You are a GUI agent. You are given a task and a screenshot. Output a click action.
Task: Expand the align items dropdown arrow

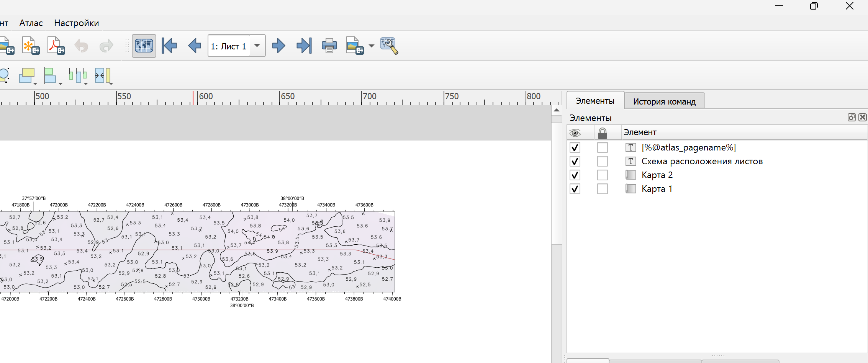[x=60, y=83]
